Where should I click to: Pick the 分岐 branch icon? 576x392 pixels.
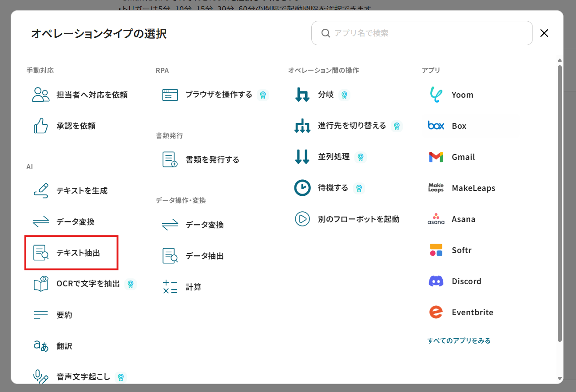[302, 95]
